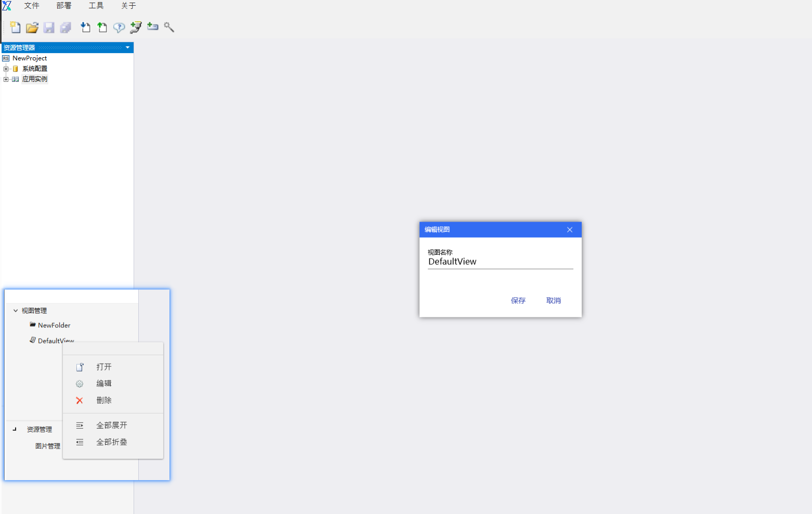The image size is (812, 514).
Task: Open the 资源管理器 panel dropdown arrow
Action: 127,47
